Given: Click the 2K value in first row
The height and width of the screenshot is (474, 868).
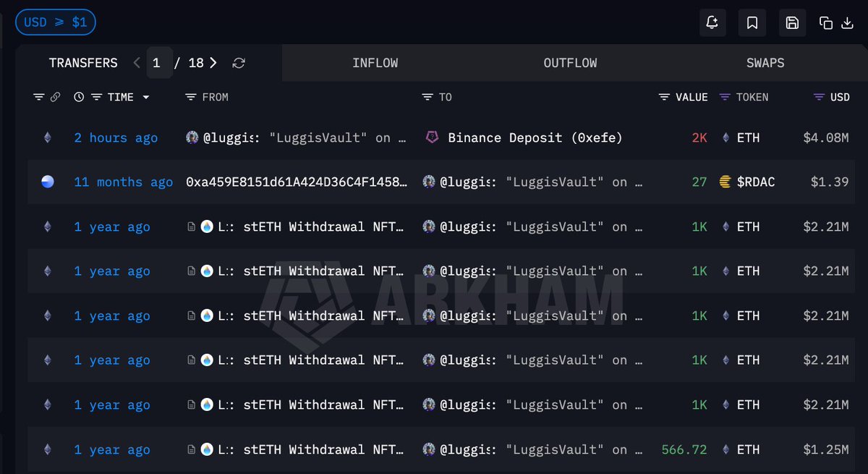Looking at the screenshot, I should (x=699, y=137).
